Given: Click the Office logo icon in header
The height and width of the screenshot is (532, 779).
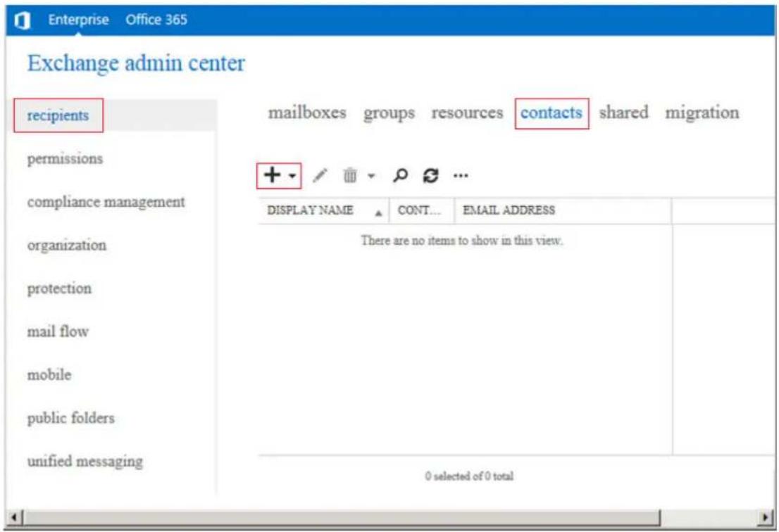Looking at the screenshot, I should pos(22,20).
